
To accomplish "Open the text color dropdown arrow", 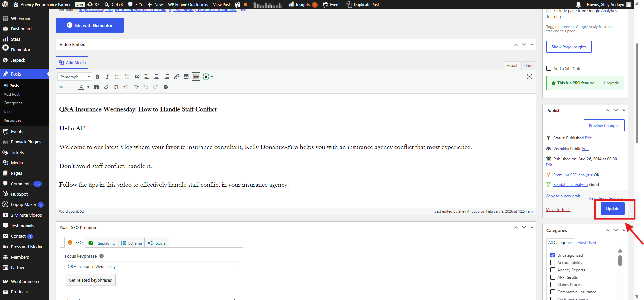I will [x=88, y=87].
